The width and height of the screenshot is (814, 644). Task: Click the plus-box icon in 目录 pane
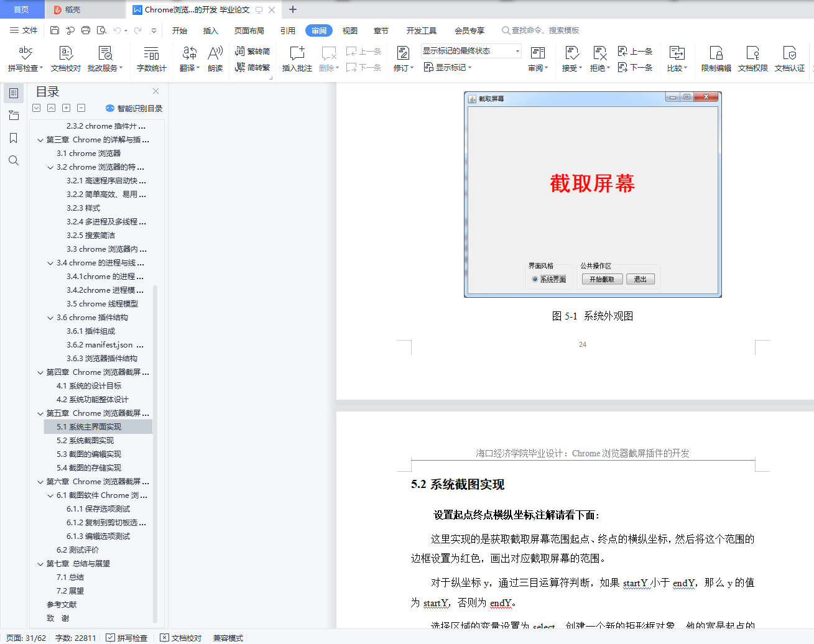pyautogui.click(x=66, y=108)
